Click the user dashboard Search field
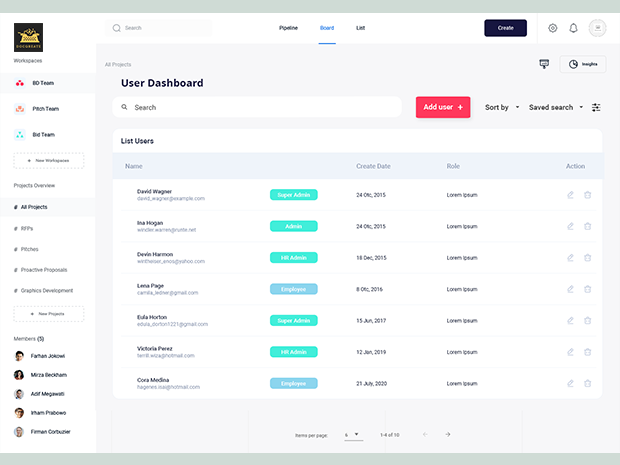 (x=257, y=107)
